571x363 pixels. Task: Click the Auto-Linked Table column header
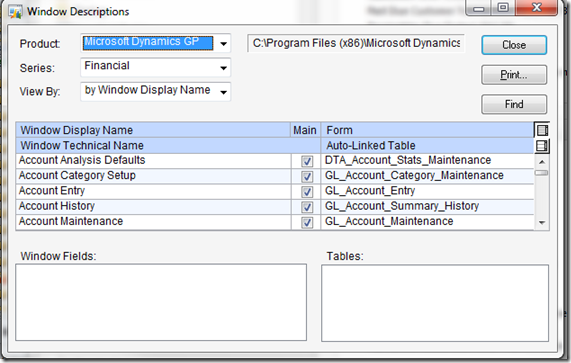[x=427, y=146]
